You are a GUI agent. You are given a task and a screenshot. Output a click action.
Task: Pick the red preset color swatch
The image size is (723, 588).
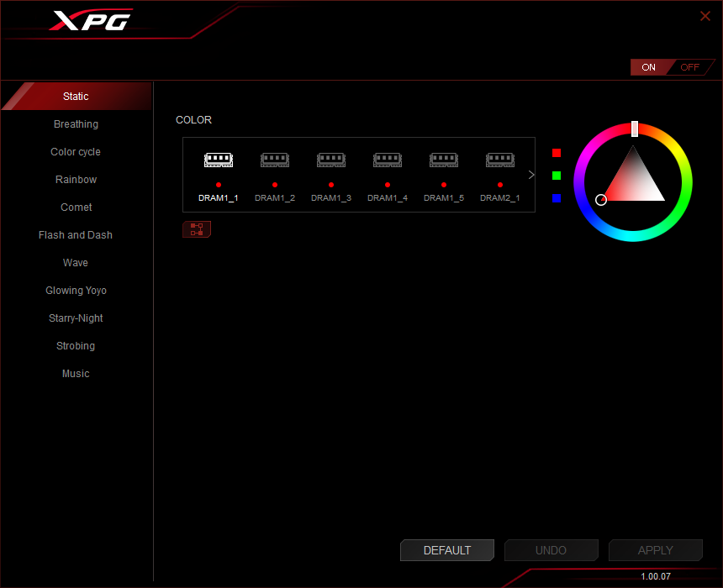click(557, 153)
